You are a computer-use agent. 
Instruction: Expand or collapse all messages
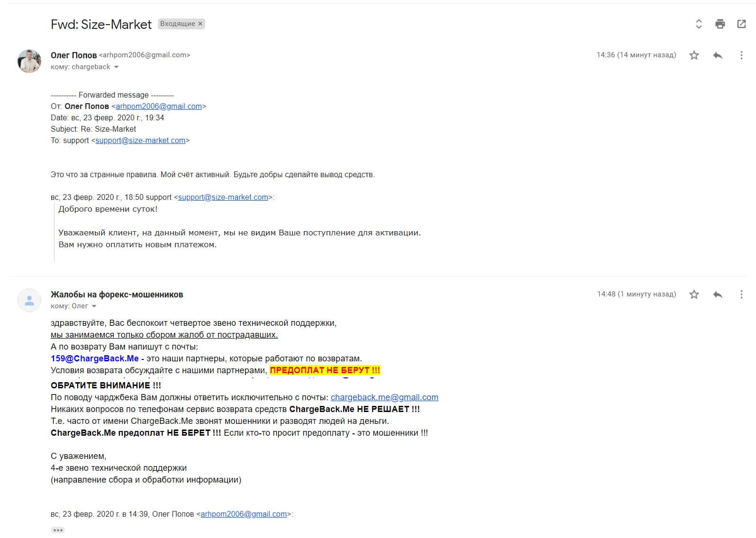click(698, 24)
